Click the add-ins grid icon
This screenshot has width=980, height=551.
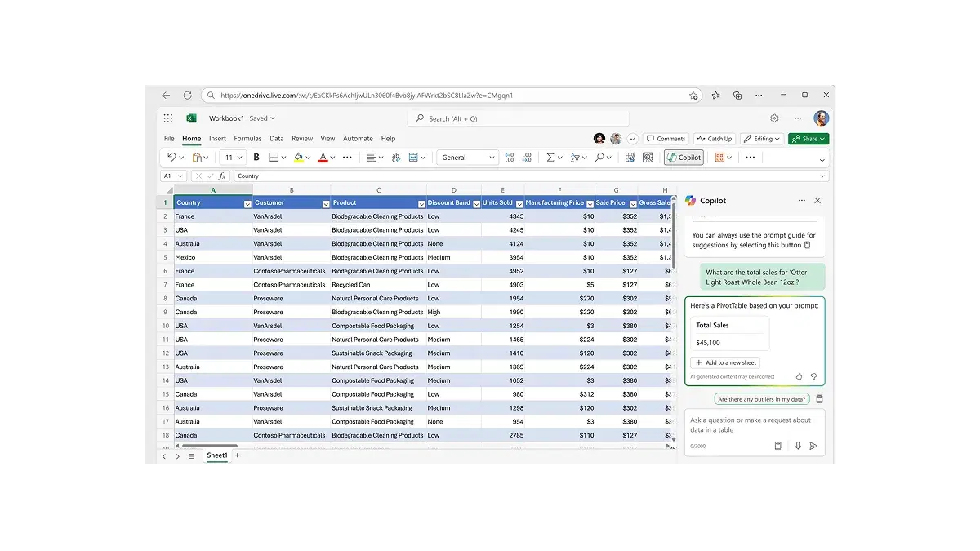pyautogui.click(x=720, y=158)
